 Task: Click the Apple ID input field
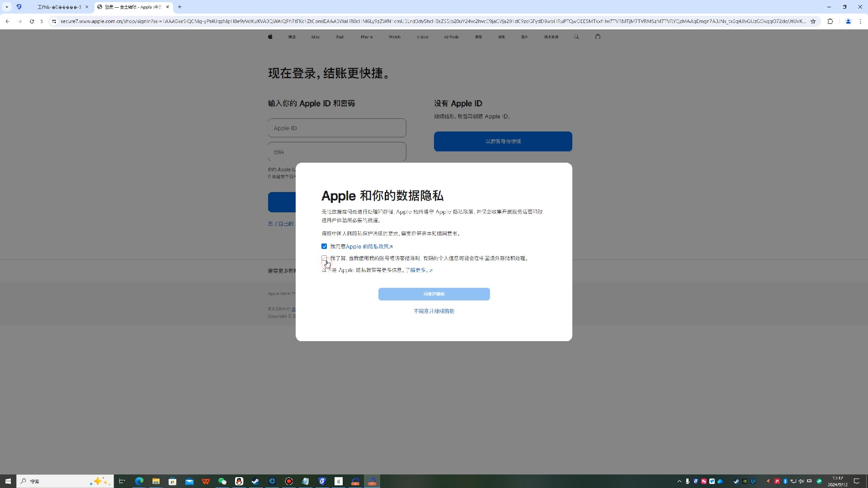(x=337, y=128)
